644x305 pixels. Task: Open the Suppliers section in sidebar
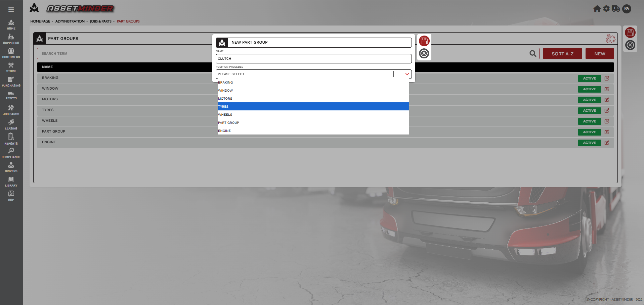pyautogui.click(x=11, y=39)
